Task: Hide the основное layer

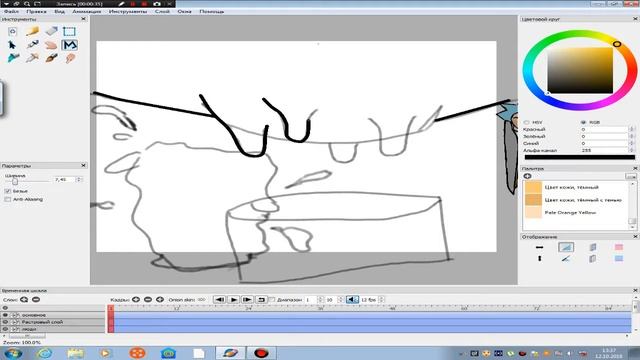Action: tap(5, 315)
